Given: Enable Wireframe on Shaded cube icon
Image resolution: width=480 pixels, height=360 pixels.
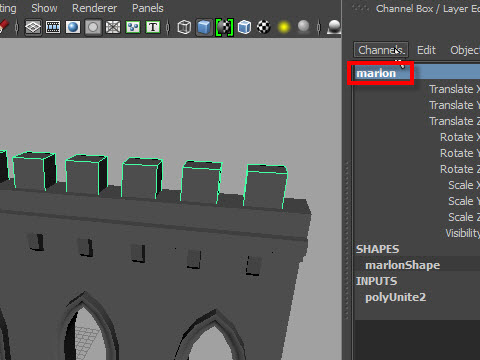Looking at the screenshot, I should [x=244, y=27].
